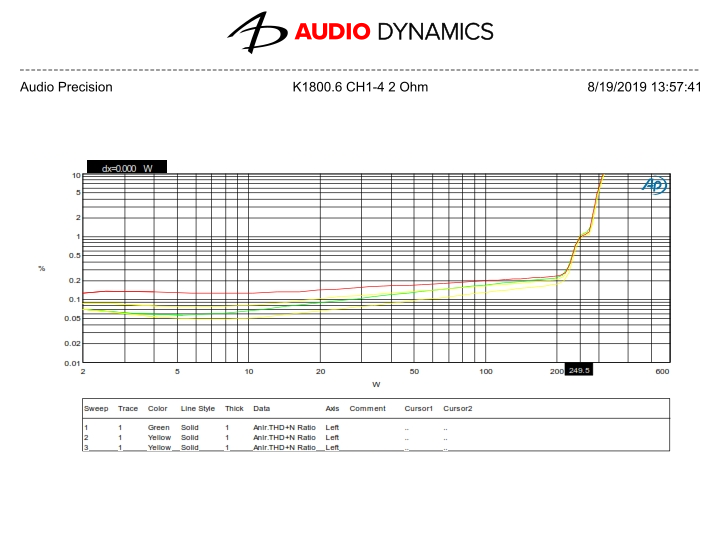This screenshot has height=540, width=720.
Task: Click the dx=0.000 W cursor readout
Action: pos(127,168)
